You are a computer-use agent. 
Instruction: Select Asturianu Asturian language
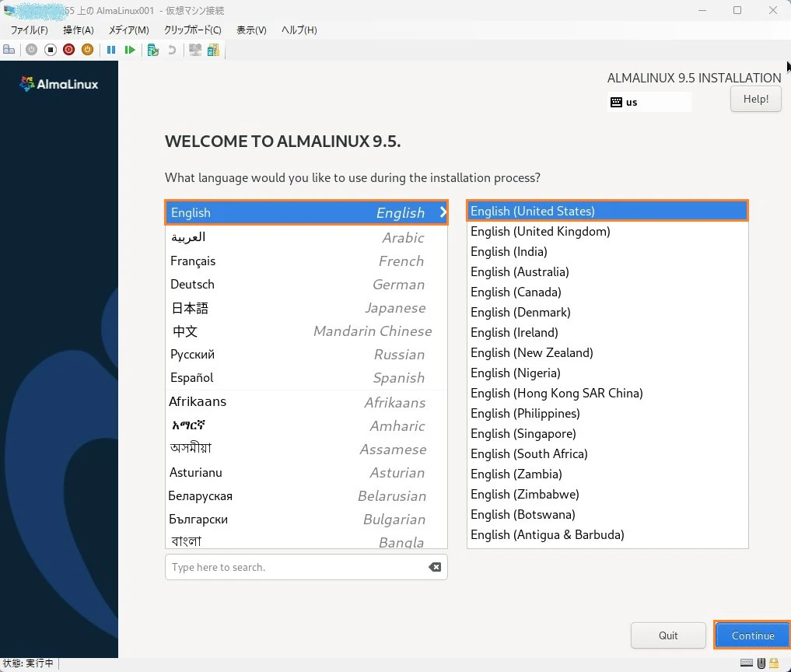pos(306,472)
